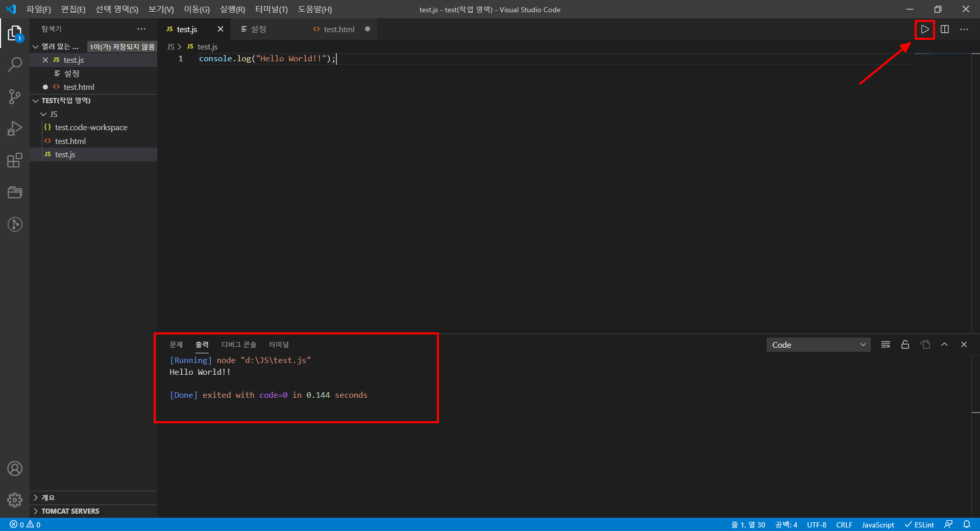Click the 1 unsaved editors badge
Viewport: 980px width, 531px height.
click(122, 46)
